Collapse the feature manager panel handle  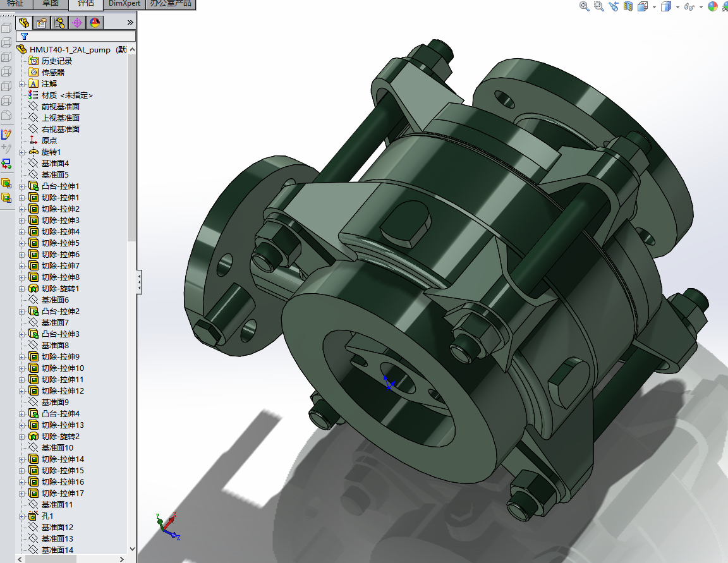(139, 282)
